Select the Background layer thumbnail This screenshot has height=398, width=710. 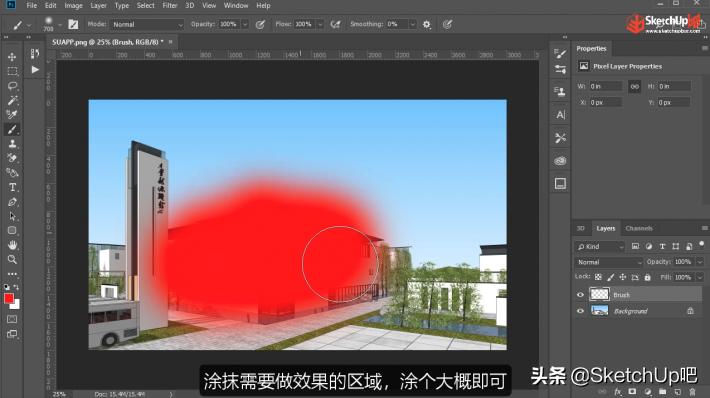600,311
